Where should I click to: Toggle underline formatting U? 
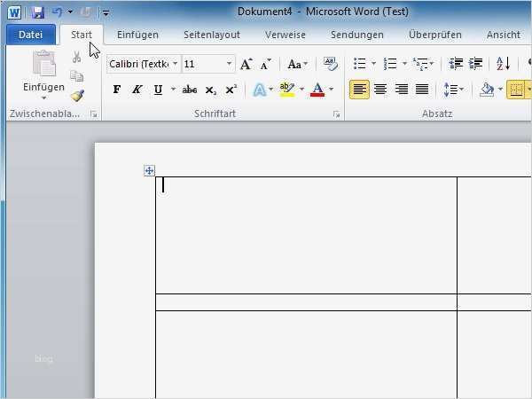[x=158, y=90]
